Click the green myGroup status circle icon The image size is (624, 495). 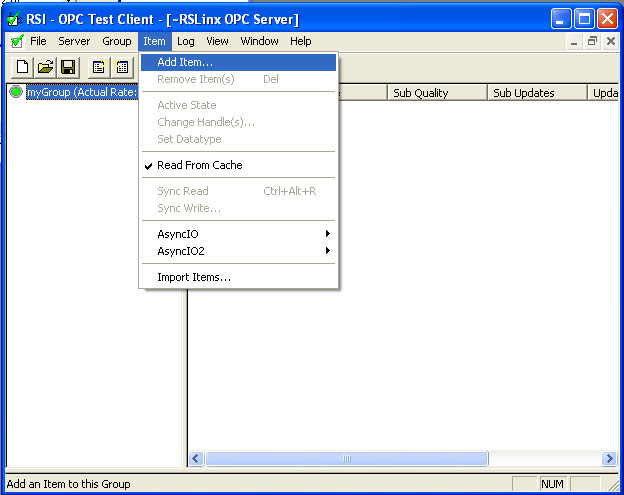pyautogui.click(x=16, y=92)
